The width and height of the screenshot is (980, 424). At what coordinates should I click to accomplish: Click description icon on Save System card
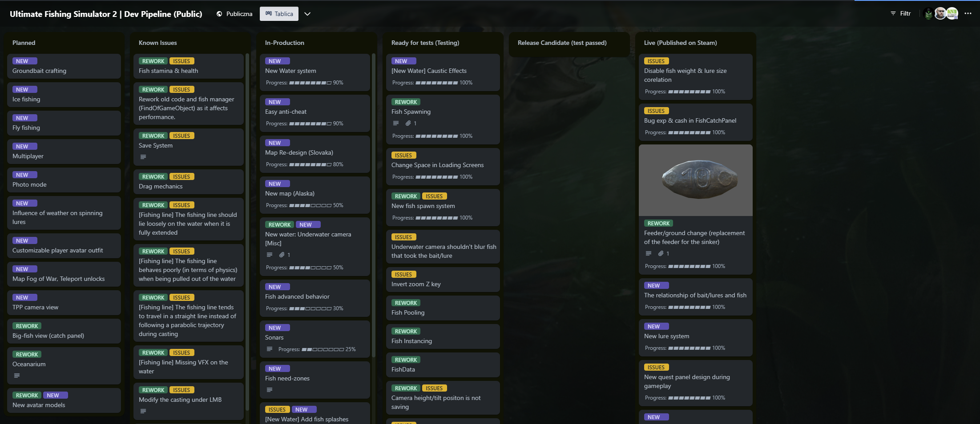tap(143, 157)
